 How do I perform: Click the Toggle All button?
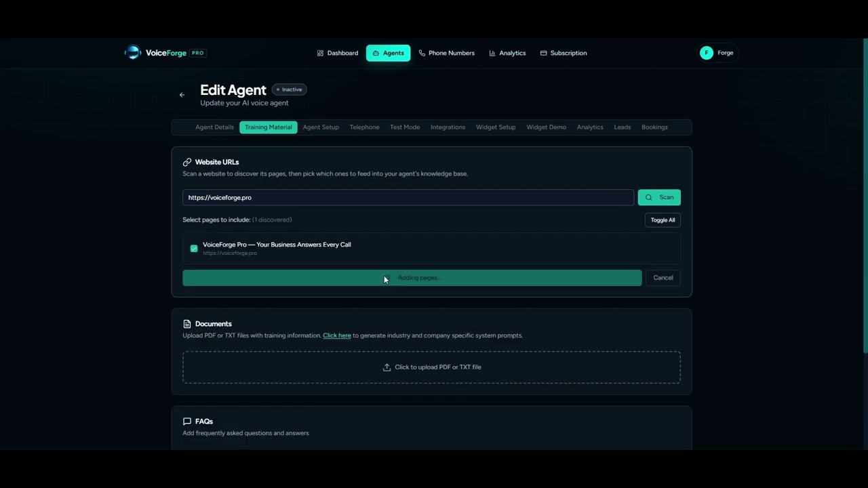coord(663,220)
